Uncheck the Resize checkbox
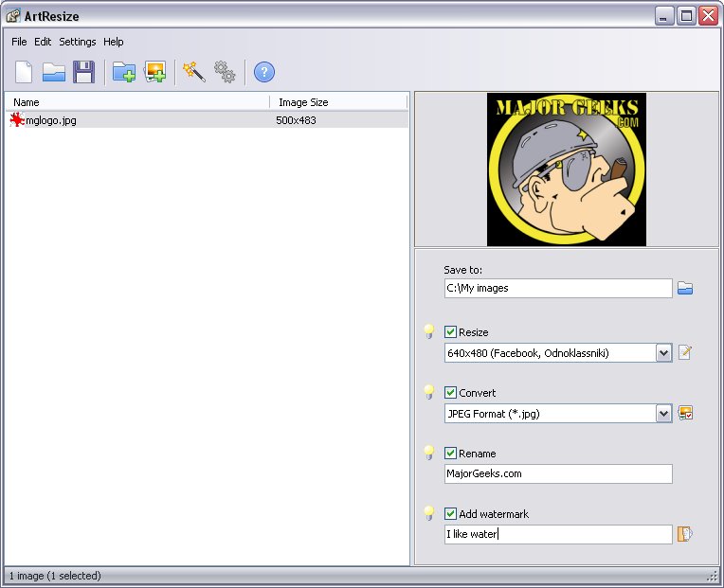Screen dimensions: 724x588 (450, 332)
